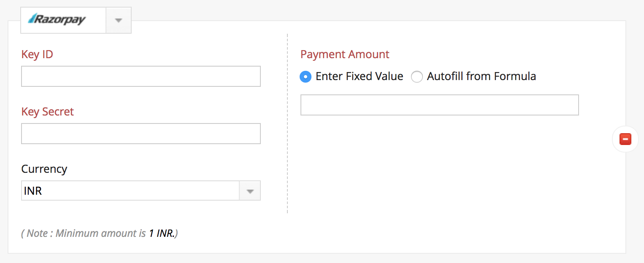Click the Autofill from Formula label text
The height and width of the screenshot is (263, 644).
click(482, 76)
